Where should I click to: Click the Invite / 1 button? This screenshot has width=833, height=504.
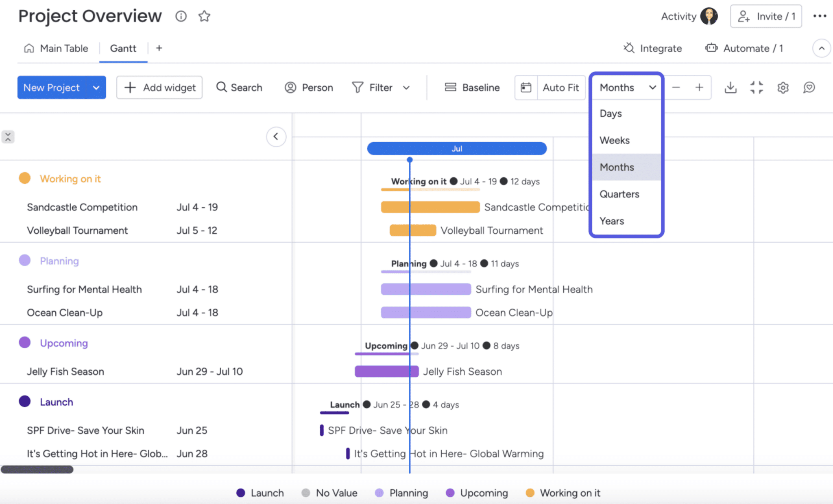(766, 16)
